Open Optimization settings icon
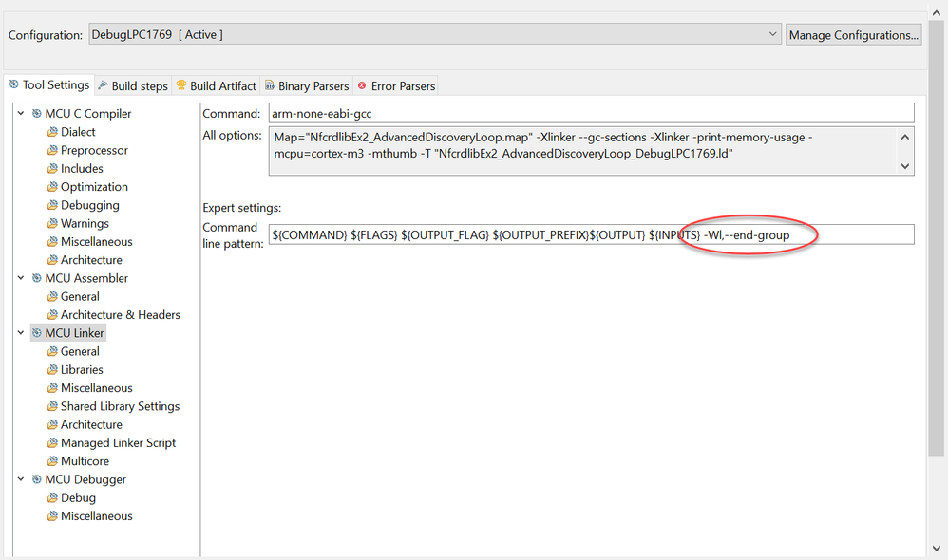 click(52, 187)
